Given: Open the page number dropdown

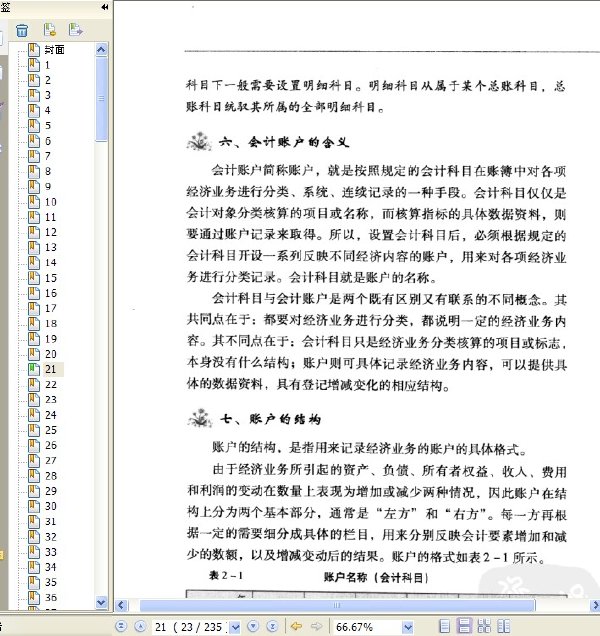Looking at the screenshot, I should [x=235, y=627].
